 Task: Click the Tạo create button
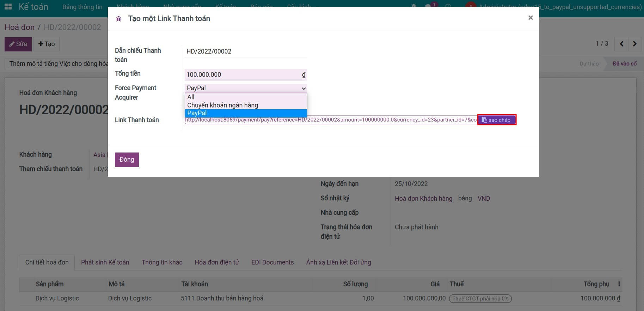(x=47, y=44)
